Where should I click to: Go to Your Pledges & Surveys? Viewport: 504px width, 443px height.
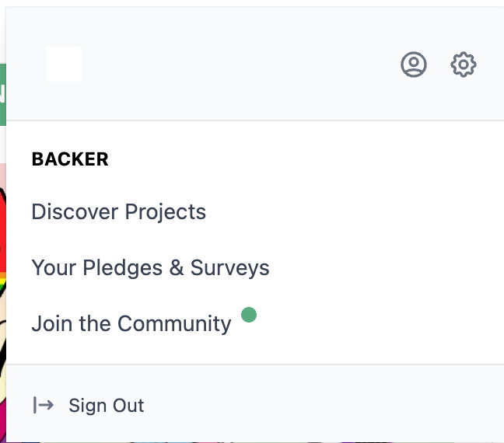click(x=150, y=268)
